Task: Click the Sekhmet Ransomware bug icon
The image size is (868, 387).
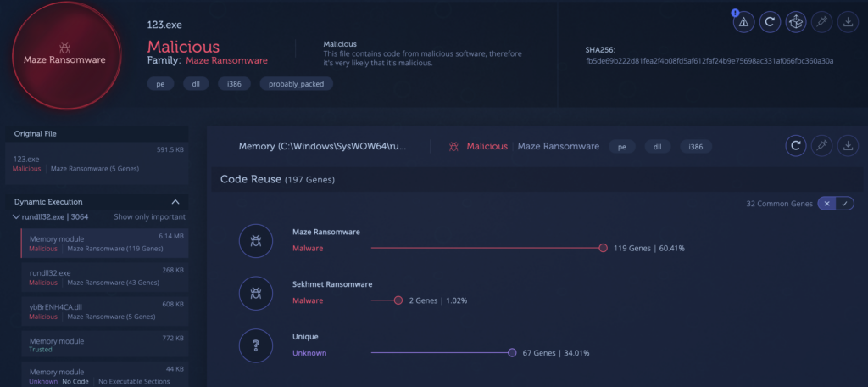Action: click(x=256, y=294)
